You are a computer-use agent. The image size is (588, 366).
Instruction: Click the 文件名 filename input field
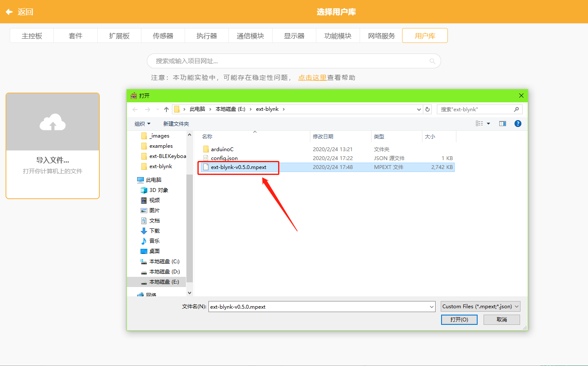[x=318, y=307]
